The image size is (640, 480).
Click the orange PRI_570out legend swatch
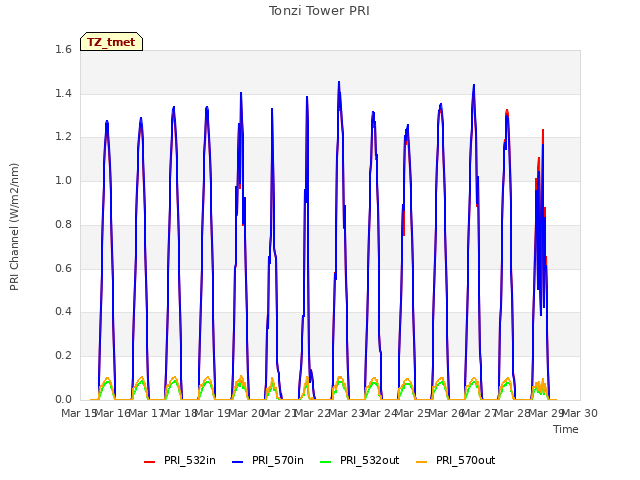(x=422, y=462)
